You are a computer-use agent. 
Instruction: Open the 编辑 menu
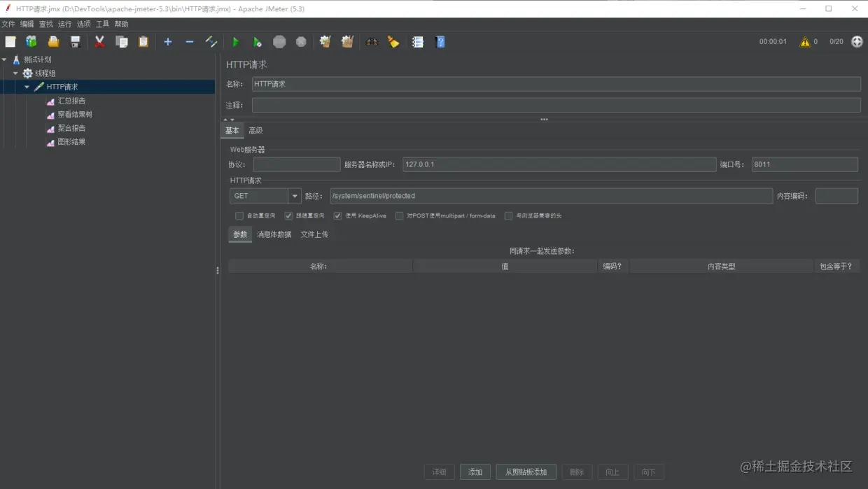[x=27, y=24]
